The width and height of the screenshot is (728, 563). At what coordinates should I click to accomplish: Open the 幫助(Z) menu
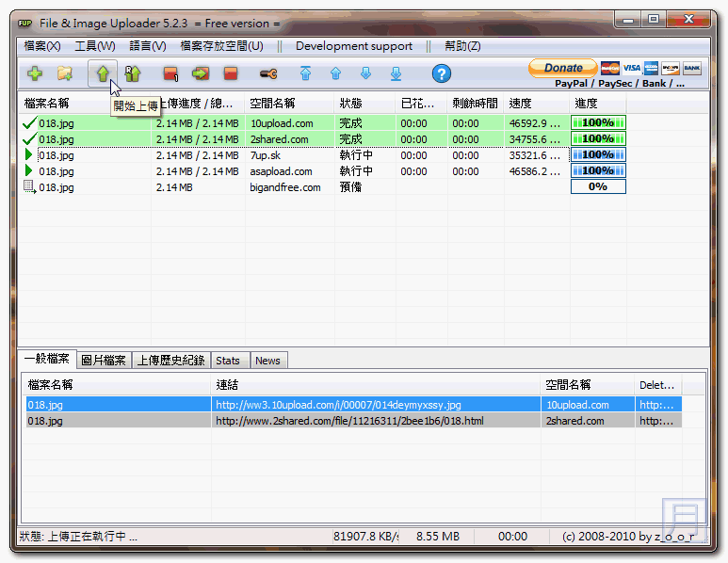(x=462, y=46)
